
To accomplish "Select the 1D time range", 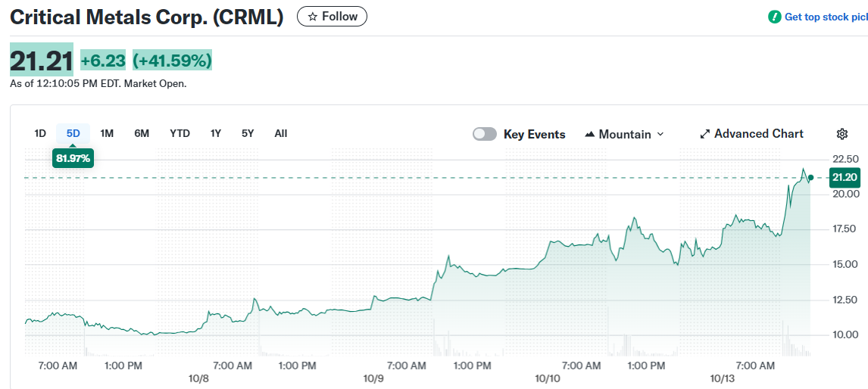I will 40,133.
